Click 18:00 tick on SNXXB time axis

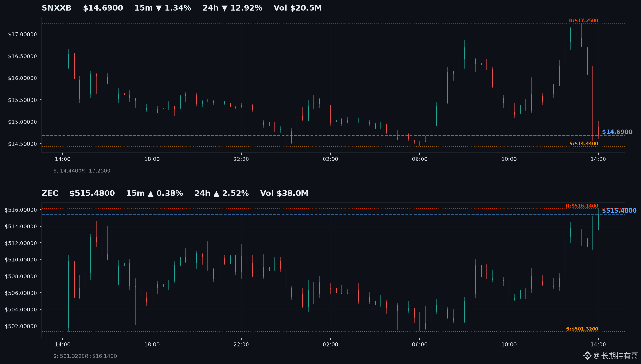tap(152, 159)
